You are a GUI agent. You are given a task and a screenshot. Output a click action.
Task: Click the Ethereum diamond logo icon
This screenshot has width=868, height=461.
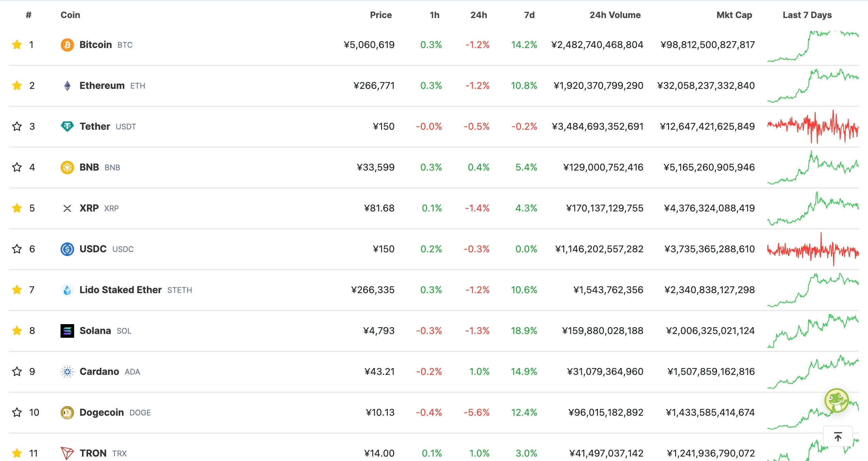click(67, 85)
